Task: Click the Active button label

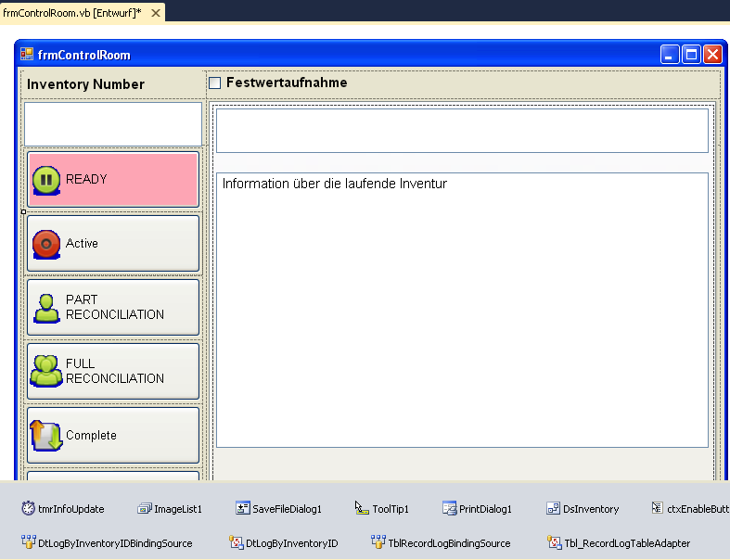Action: [82, 243]
